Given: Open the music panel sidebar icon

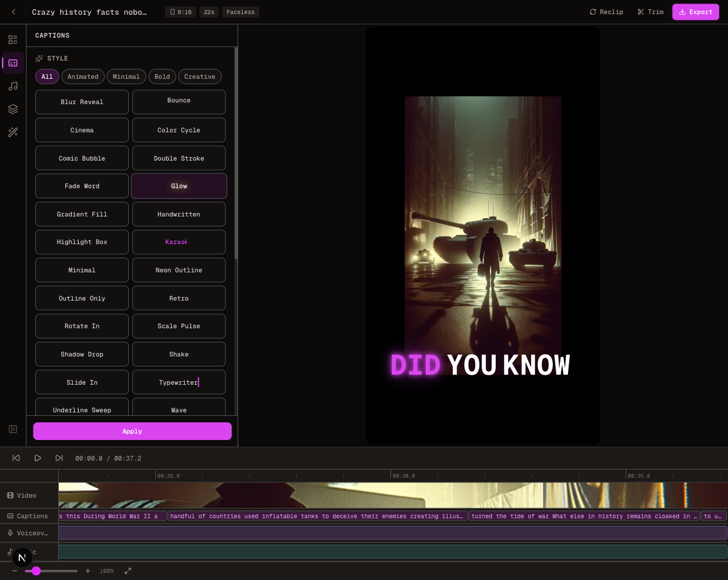Looking at the screenshot, I should point(13,86).
